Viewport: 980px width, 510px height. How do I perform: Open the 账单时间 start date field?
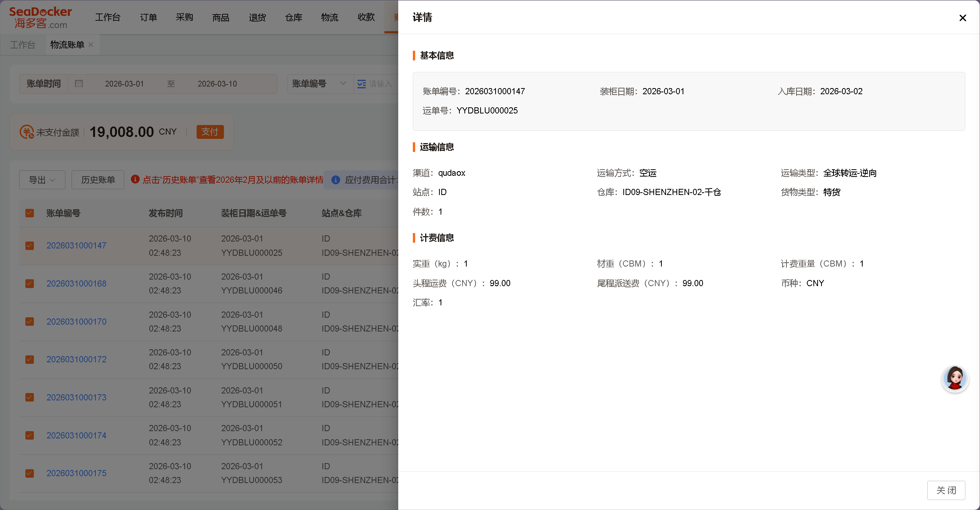tap(124, 83)
